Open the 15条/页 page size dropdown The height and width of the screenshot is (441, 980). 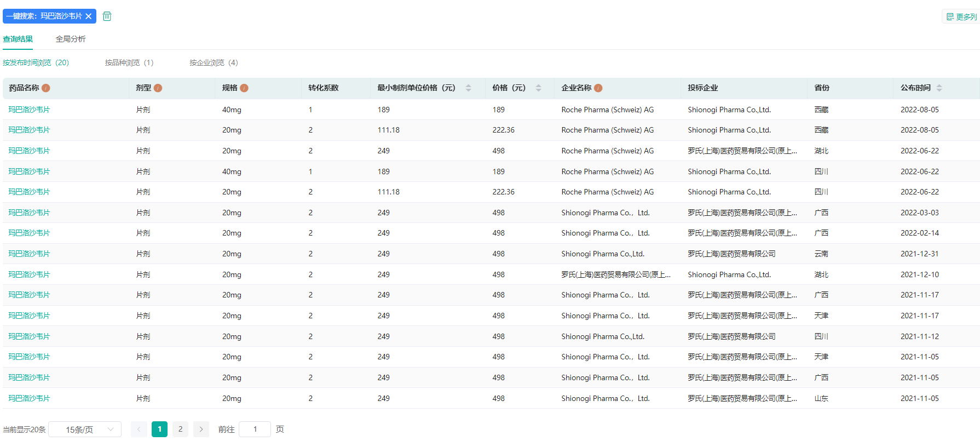[x=85, y=429]
